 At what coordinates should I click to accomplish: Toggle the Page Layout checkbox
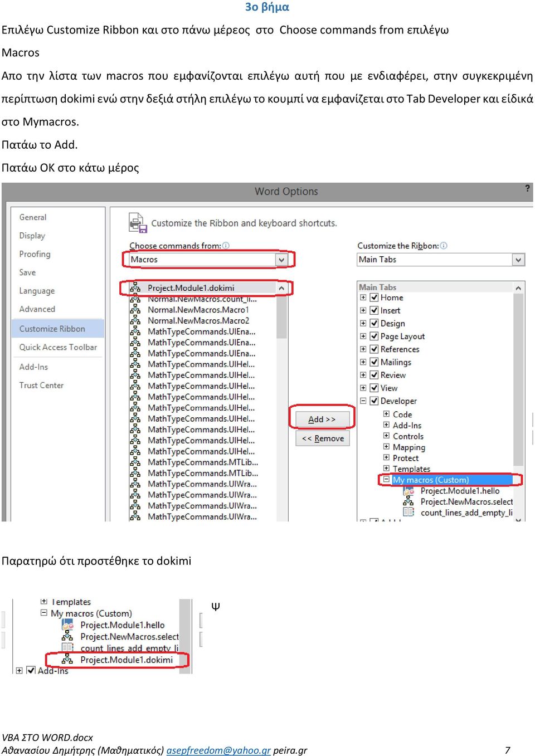tap(374, 336)
